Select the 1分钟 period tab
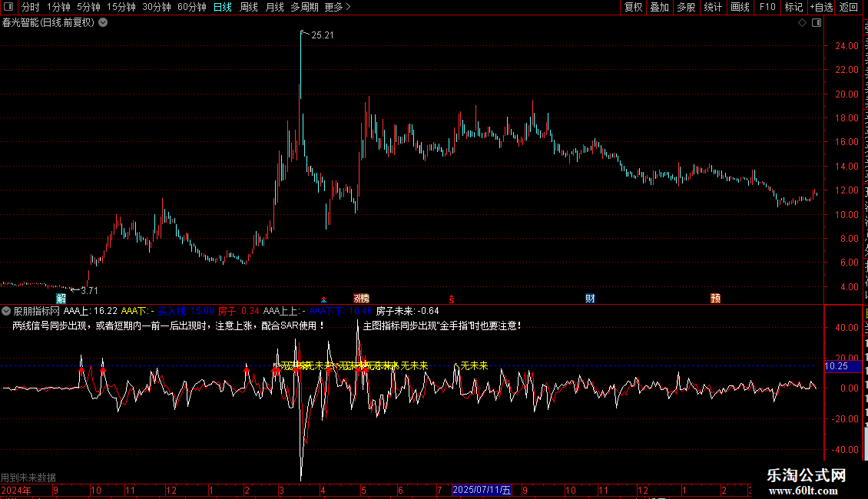Viewport: 868px width, 499px height. pyautogui.click(x=58, y=7)
